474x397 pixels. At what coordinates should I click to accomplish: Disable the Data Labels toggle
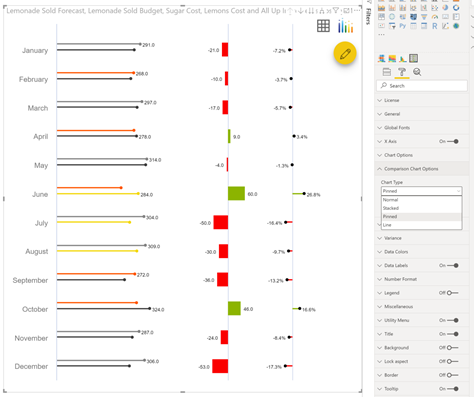tap(453, 266)
